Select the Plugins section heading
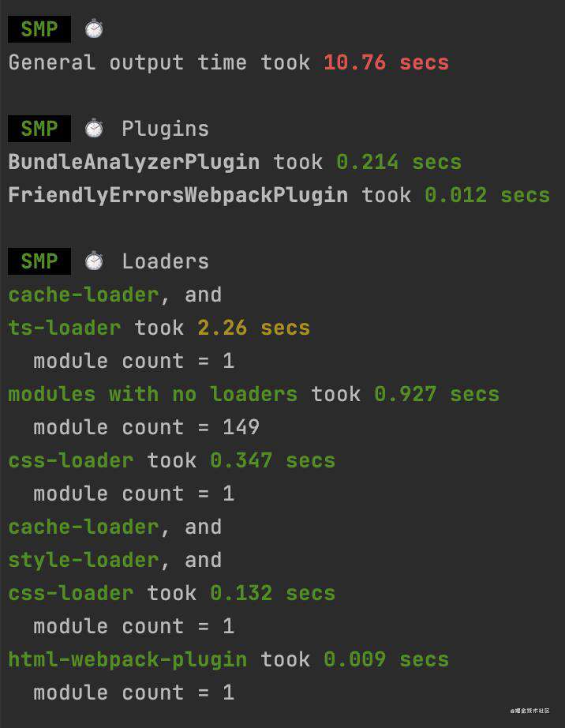 click(165, 129)
